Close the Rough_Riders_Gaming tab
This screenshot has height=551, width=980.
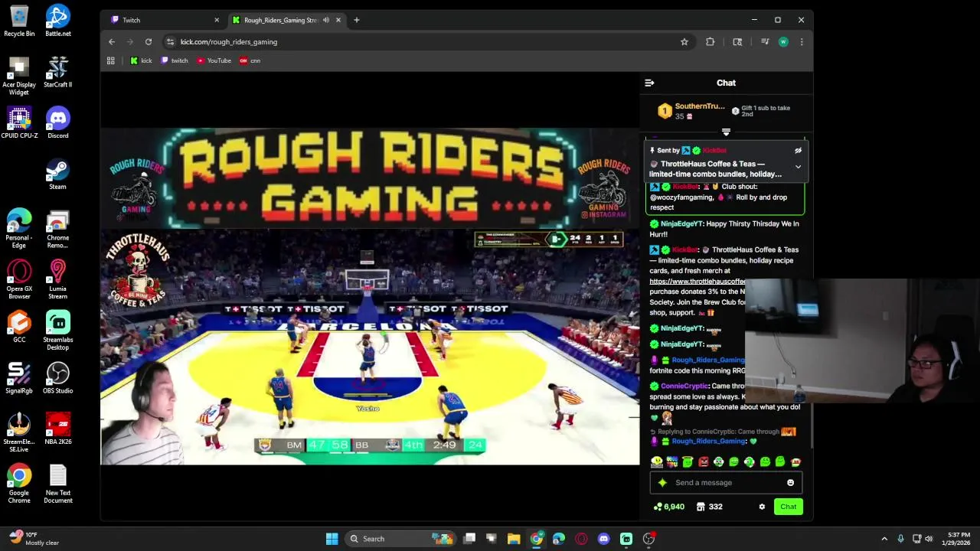tap(338, 20)
